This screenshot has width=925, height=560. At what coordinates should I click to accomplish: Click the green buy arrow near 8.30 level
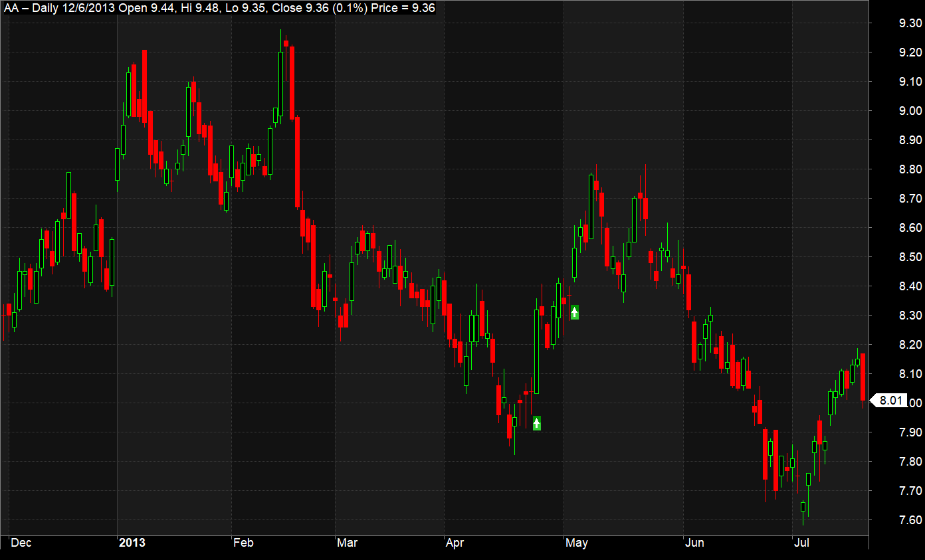click(x=575, y=312)
